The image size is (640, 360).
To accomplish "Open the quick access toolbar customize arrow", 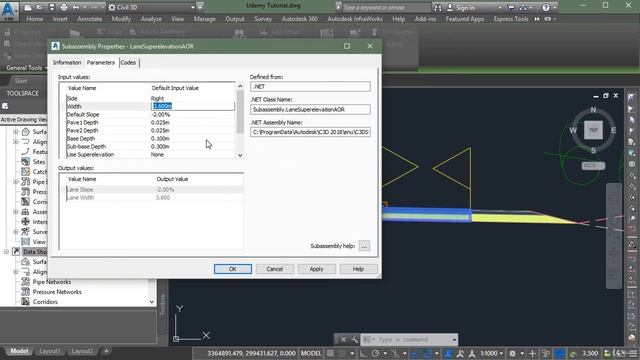I will (200, 7).
